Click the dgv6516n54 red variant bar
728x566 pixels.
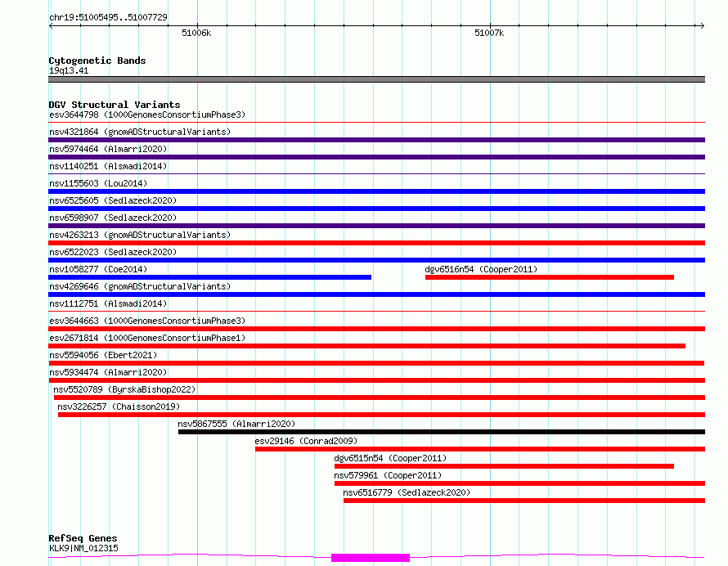pos(549,277)
